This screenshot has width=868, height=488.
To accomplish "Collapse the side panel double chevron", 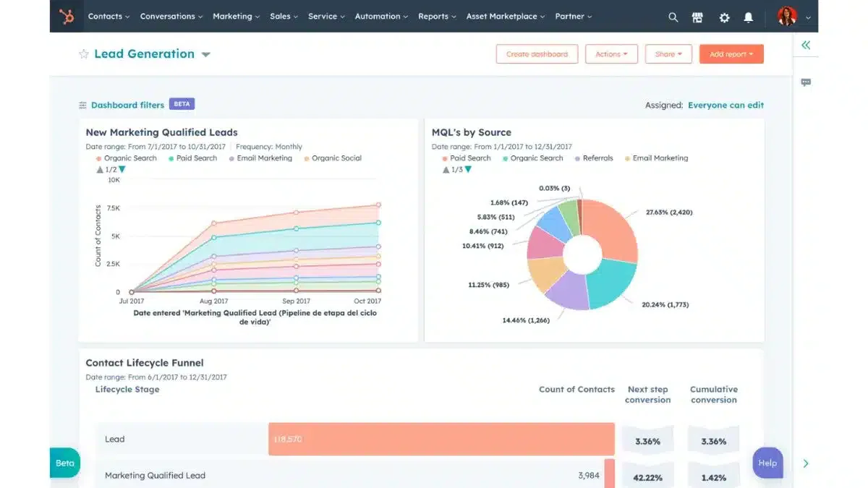I will 806,45.
